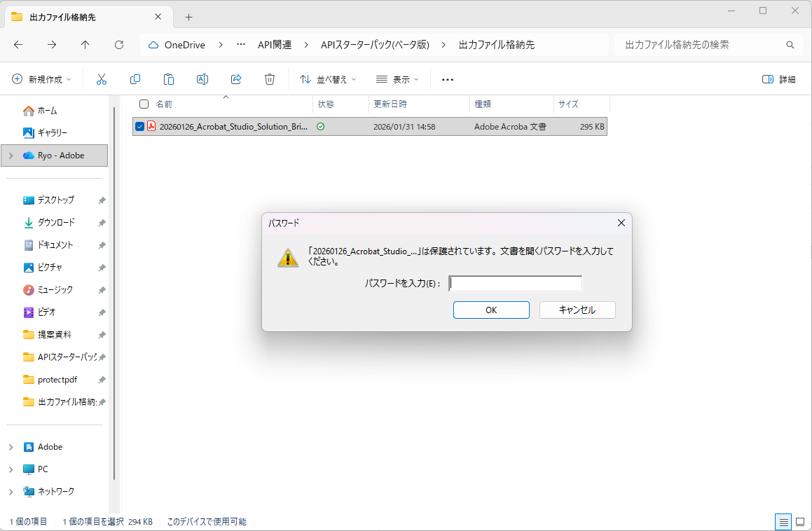Paste from clipboard via toolbar icon
The width and height of the screenshot is (812, 531).
coord(169,79)
